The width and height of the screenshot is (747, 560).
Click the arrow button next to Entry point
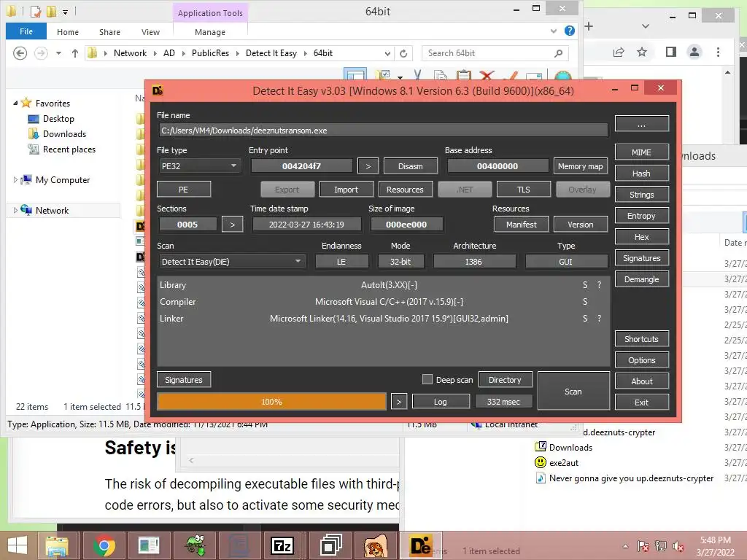368,166
